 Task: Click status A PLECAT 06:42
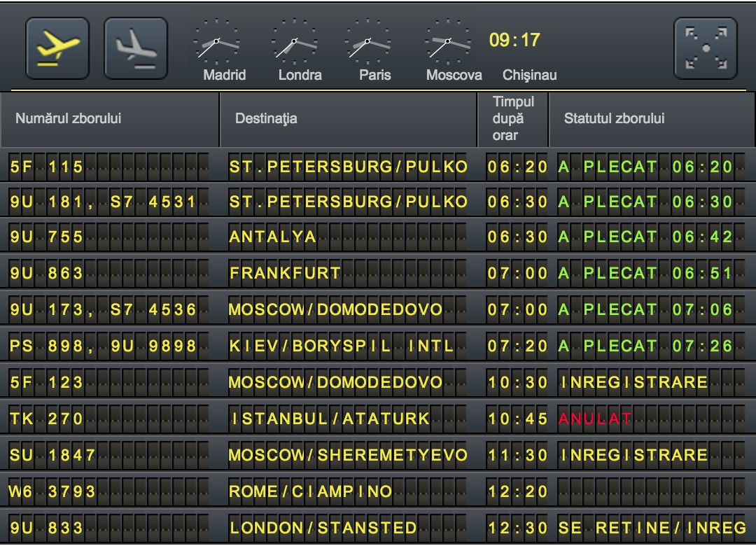[x=645, y=237]
